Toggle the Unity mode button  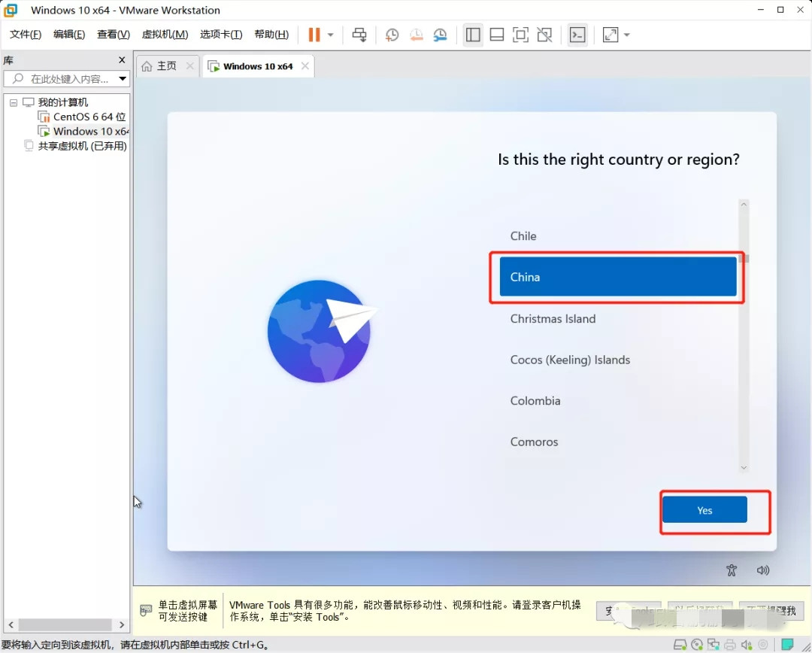point(544,35)
